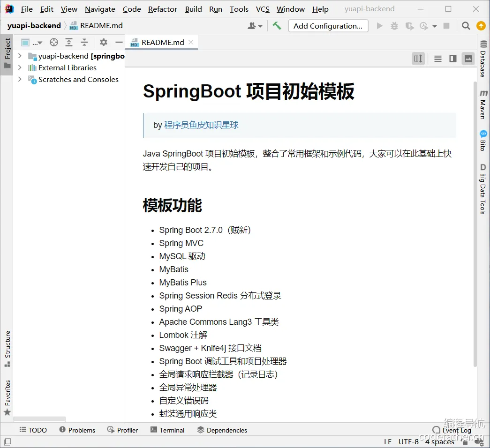The image size is (490, 448).
Task: Select Scratches and Consoles tree item
Action: point(73,79)
